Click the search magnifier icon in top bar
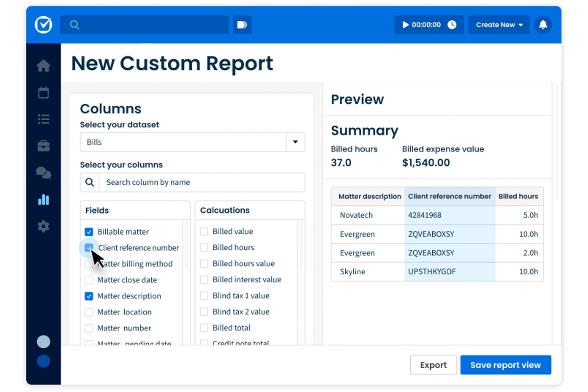588x392 pixels. coord(74,25)
